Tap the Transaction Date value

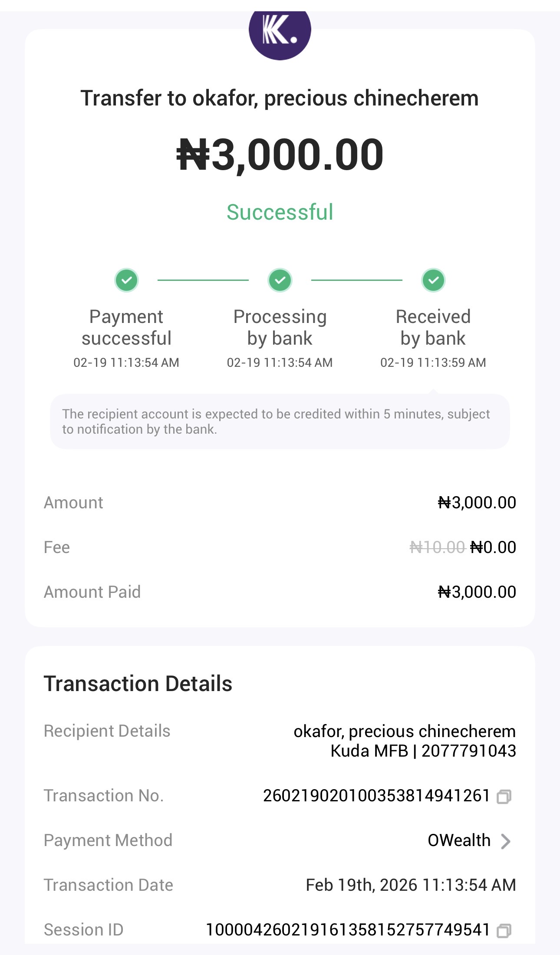411,885
